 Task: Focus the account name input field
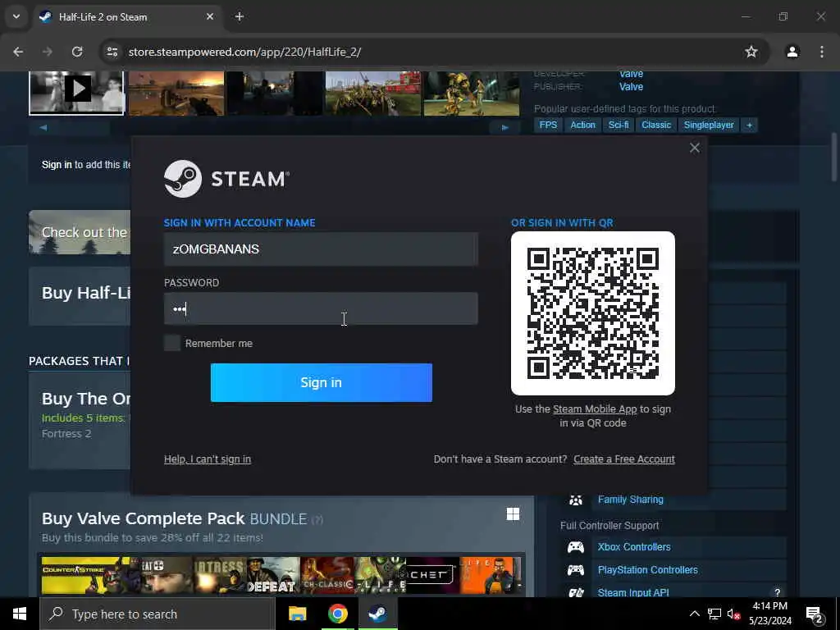[321, 249]
